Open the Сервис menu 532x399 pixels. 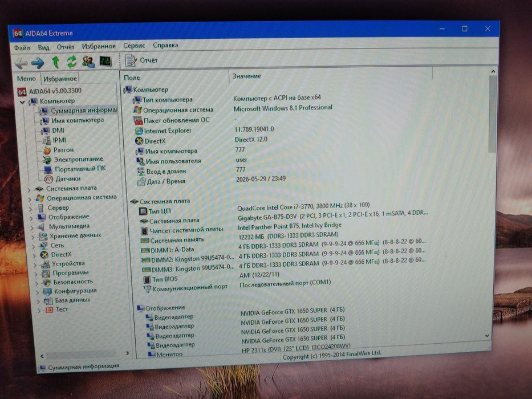click(134, 46)
